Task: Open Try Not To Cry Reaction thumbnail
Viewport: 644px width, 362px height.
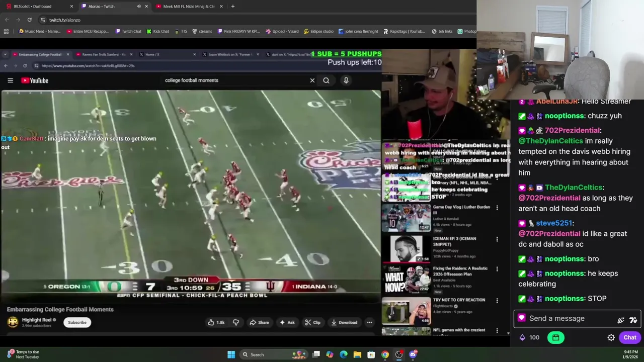Action: [x=406, y=311]
